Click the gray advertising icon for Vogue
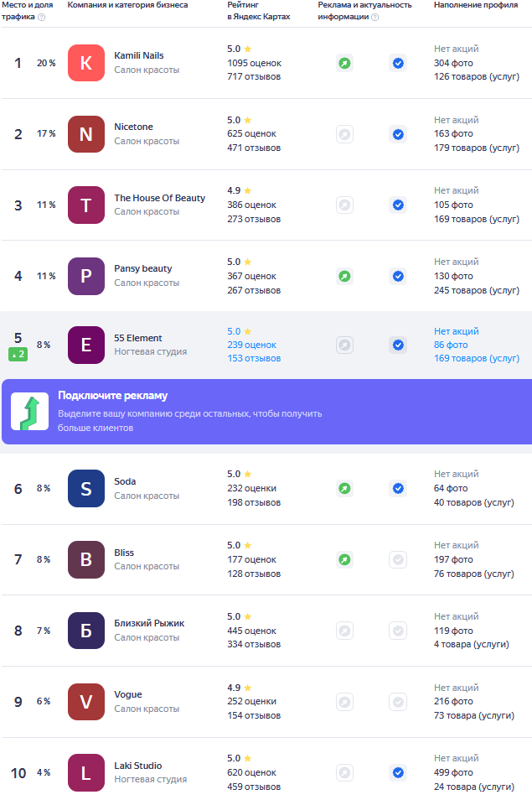The image size is (532, 805). (344, 702)
